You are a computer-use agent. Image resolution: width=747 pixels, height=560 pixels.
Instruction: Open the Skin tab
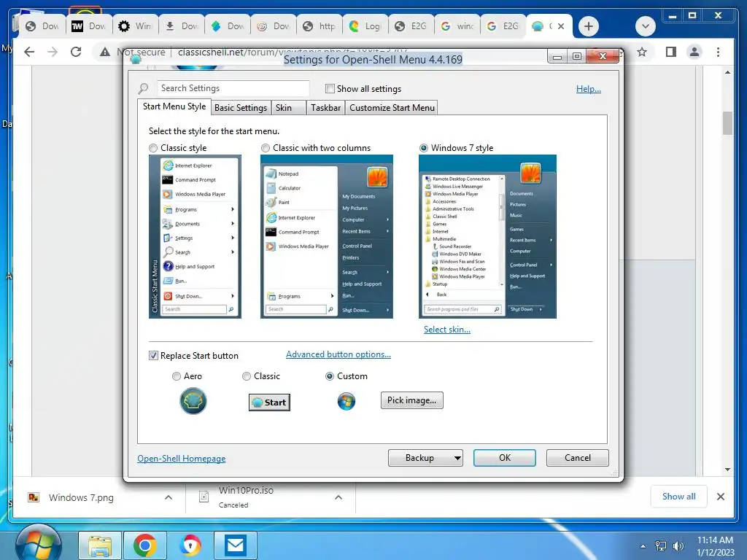(x=289, y=108)
